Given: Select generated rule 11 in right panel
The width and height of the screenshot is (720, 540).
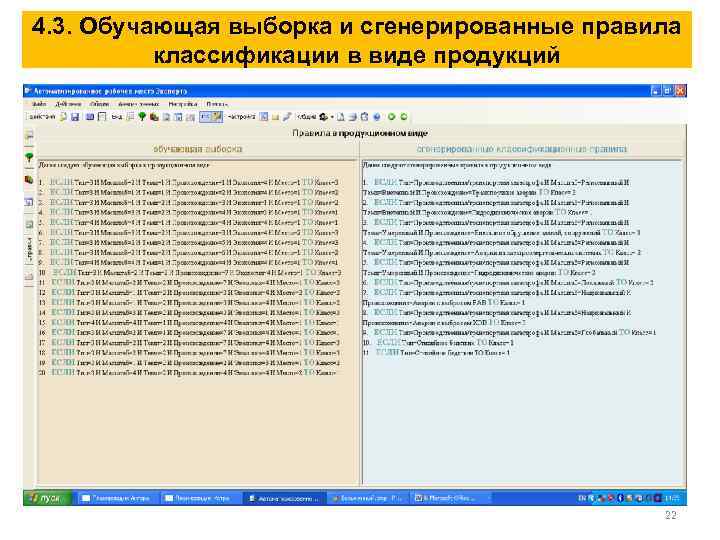Looking at the screenshot, I should click(x=436, y=353).
